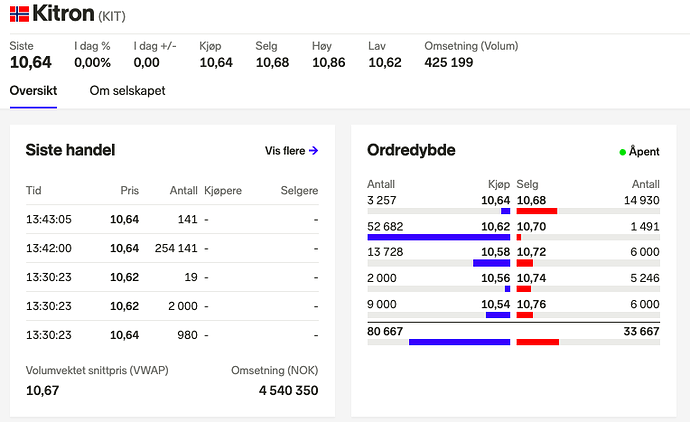Click the header Kjøp value 10,64

(216, 62)
